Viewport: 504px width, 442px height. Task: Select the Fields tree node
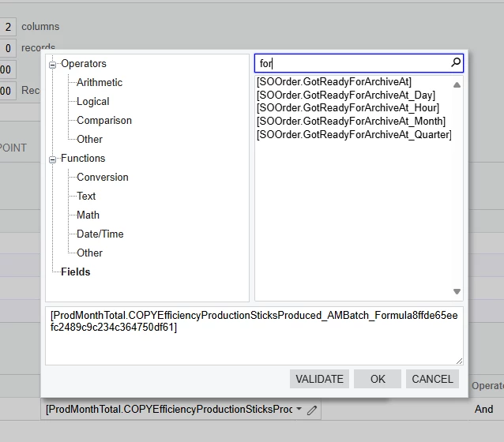coord(76,272)
